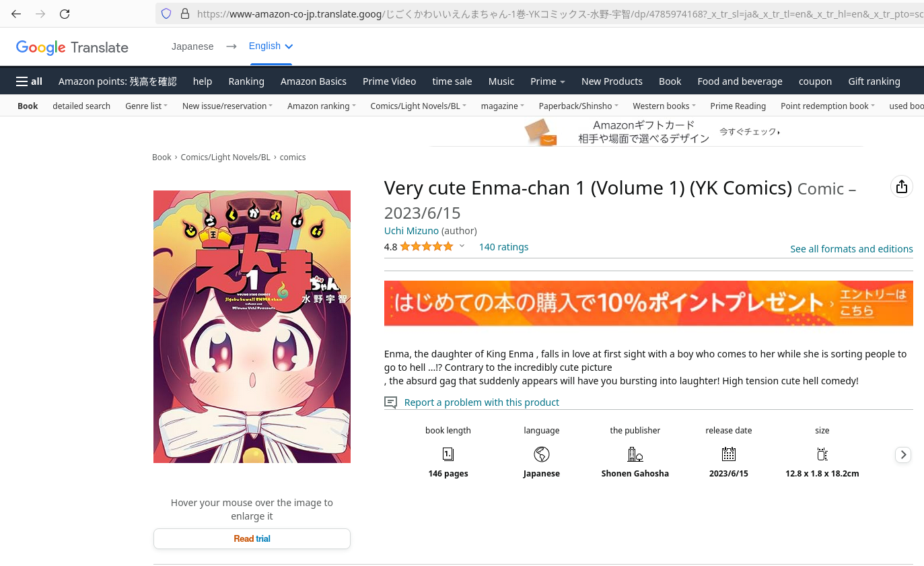
Task: Click the globe language icon
Action: pyautogui.click(x=542, y=454)
